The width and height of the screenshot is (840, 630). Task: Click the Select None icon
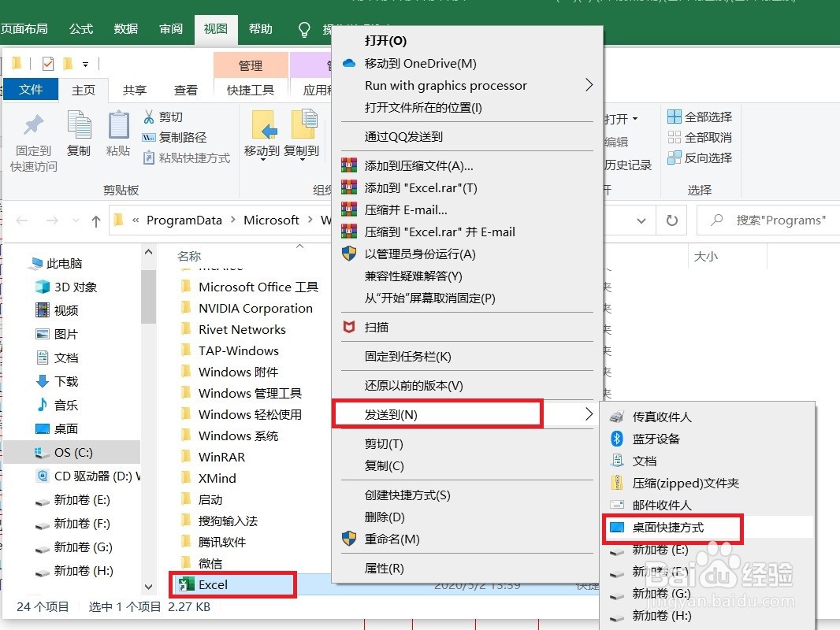675,138
